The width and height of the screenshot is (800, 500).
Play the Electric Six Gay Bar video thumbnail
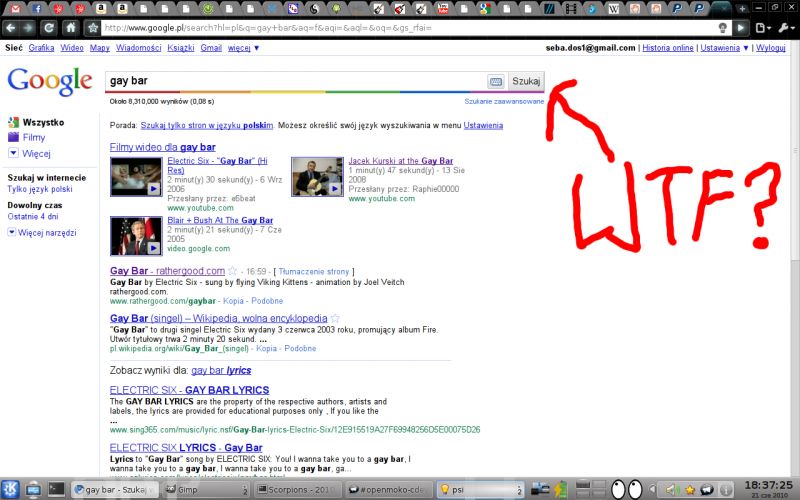(x=136, y=177)
